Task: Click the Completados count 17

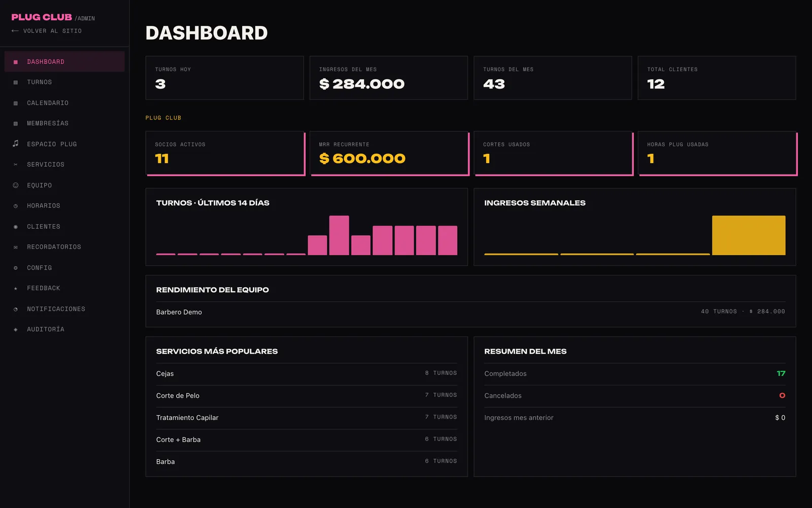Action: tap(781, 373)
